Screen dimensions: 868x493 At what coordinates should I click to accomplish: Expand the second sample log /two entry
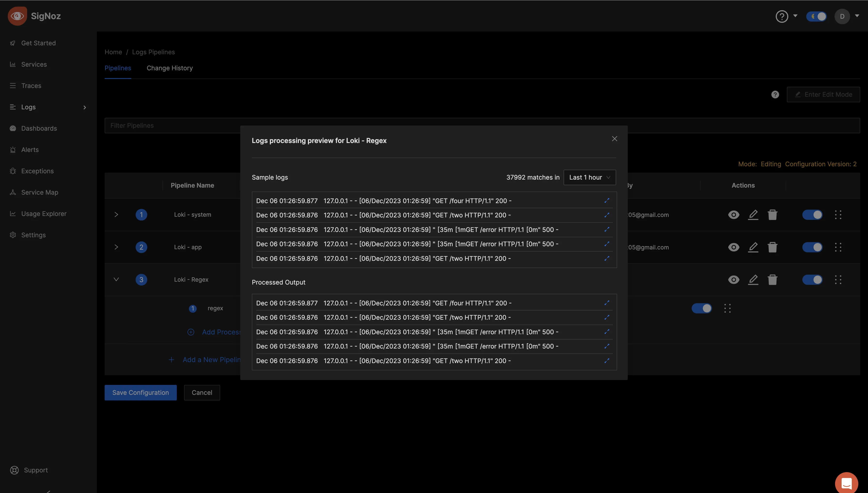pos(606,215)
